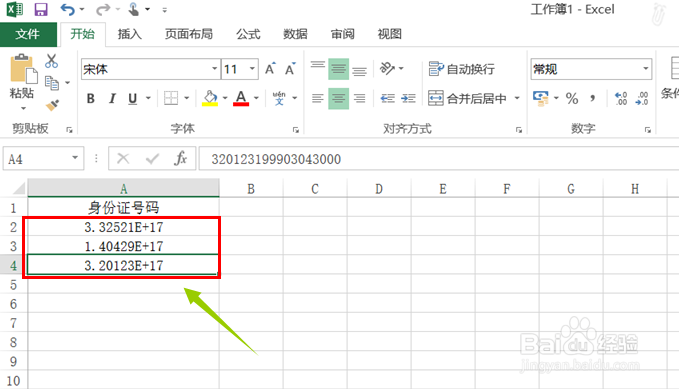Open alignment 对齐方式 dialog launcher
The image size is (679, 389).
[519, 130]
